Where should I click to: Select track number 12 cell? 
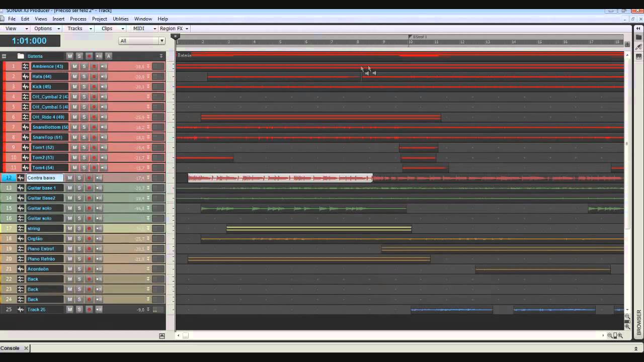tap(9, 178)
